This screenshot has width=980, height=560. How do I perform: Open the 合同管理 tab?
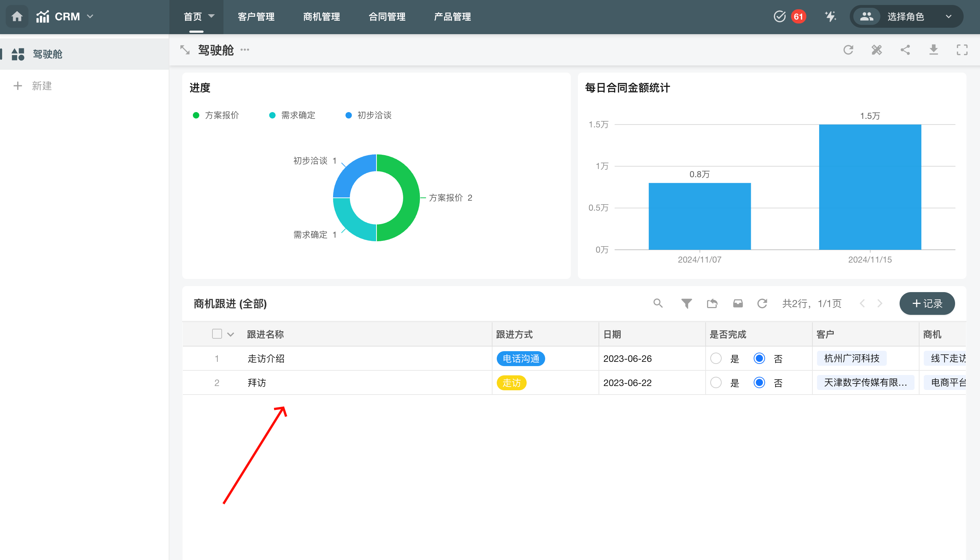(386, 16)
